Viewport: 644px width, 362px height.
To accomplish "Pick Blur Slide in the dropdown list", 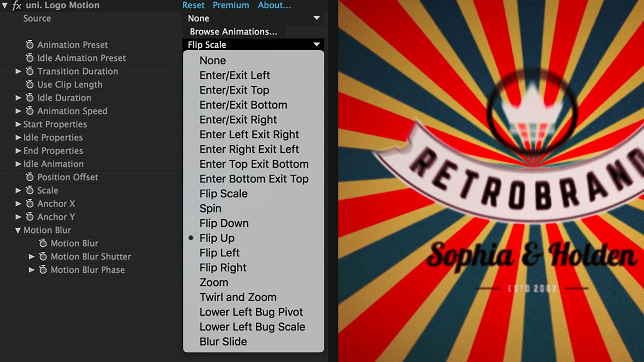I will (223, 342).
